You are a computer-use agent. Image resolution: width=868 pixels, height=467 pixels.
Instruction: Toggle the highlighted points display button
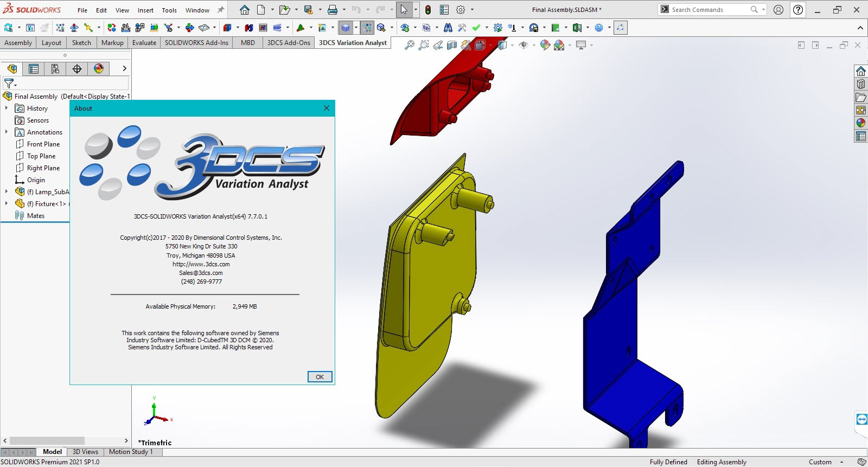[368, 28]
